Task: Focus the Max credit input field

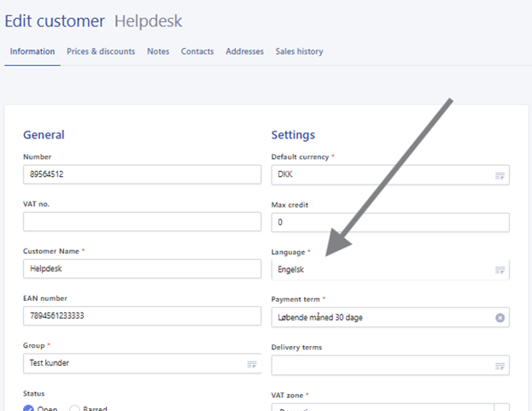Action: (x=389, y=222)
